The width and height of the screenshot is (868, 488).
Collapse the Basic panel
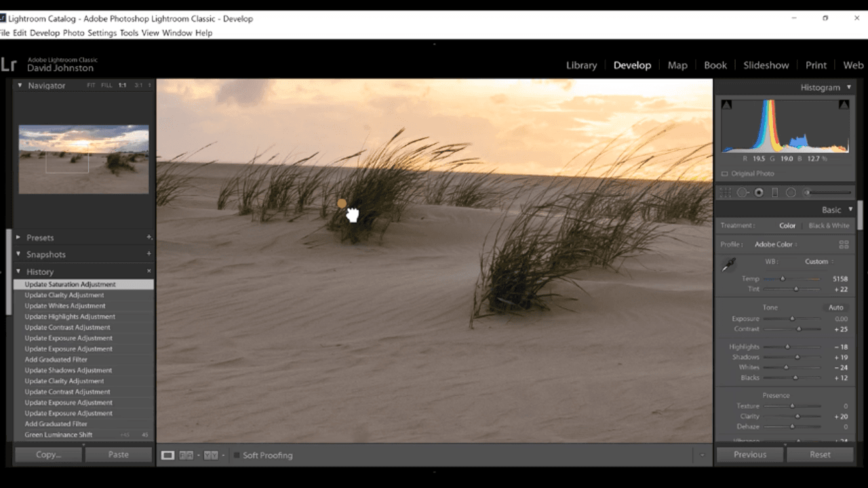pos(850,210)
